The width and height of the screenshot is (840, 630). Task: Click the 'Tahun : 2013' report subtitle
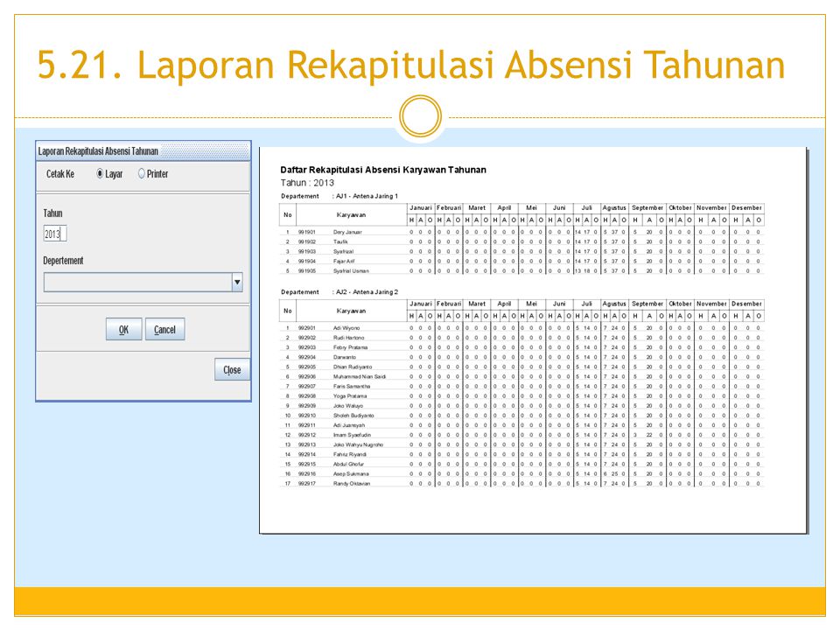click(x=307, y=183)
